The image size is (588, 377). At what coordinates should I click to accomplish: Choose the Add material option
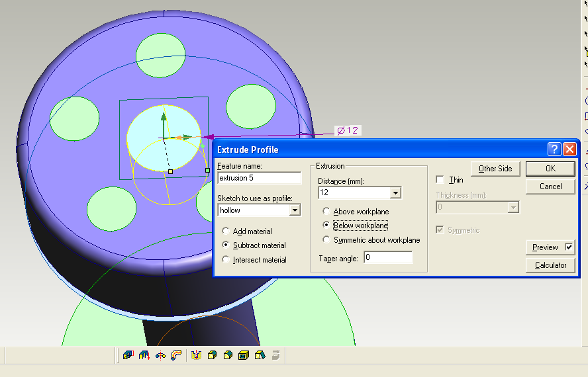click(225, 231)
